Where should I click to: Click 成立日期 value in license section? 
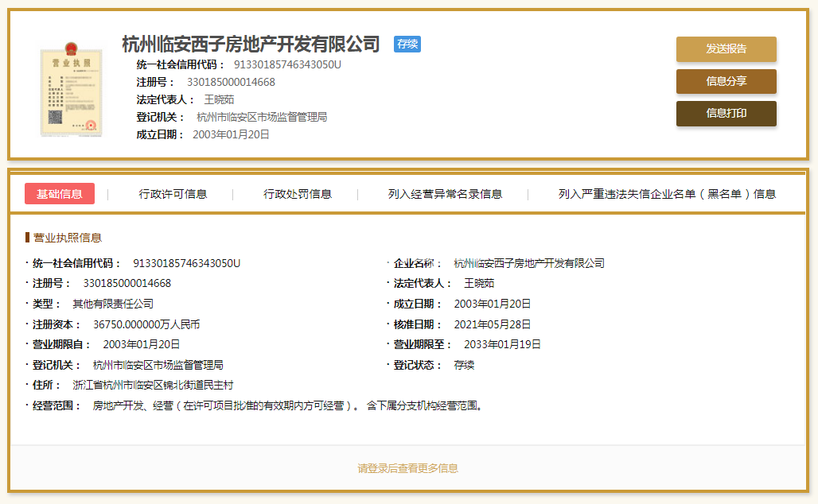pos(493,304)
